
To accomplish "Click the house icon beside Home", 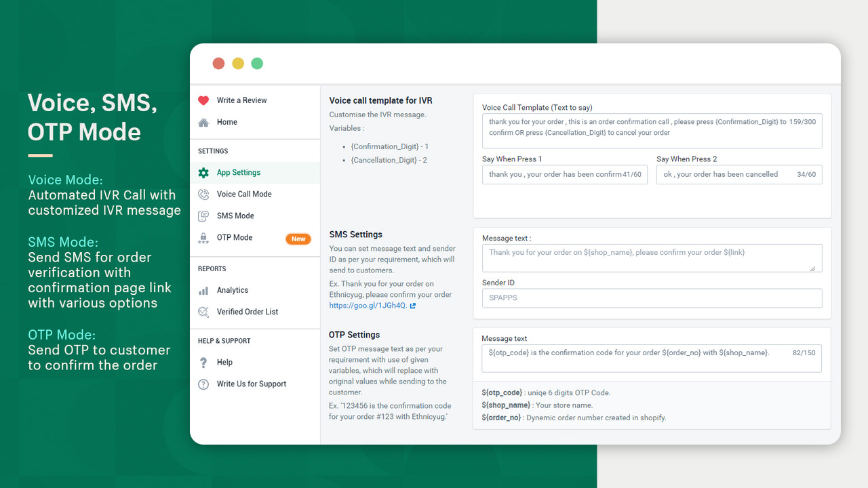I will [203, 122].
